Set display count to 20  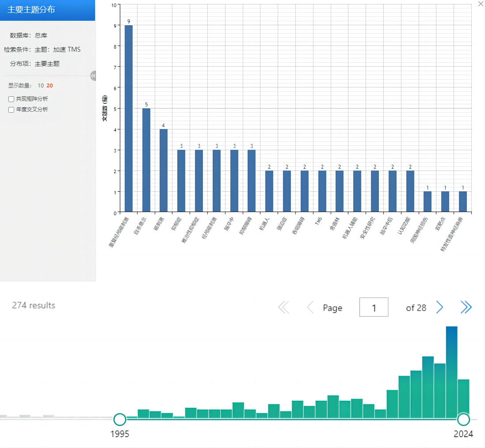coord(50,86)
